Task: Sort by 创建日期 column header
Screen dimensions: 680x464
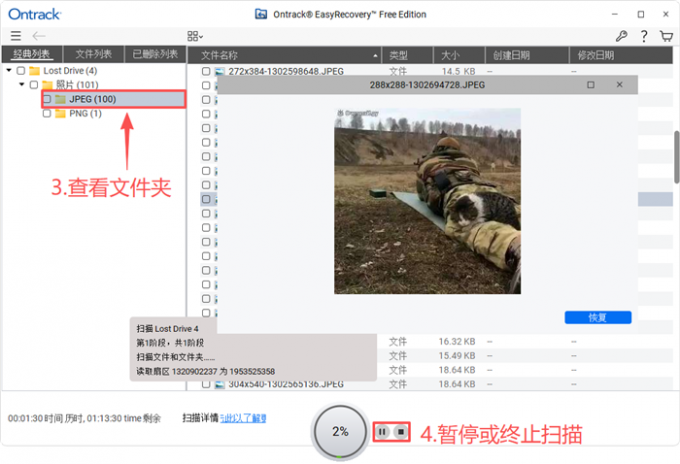Action: [x=527, y=55]
